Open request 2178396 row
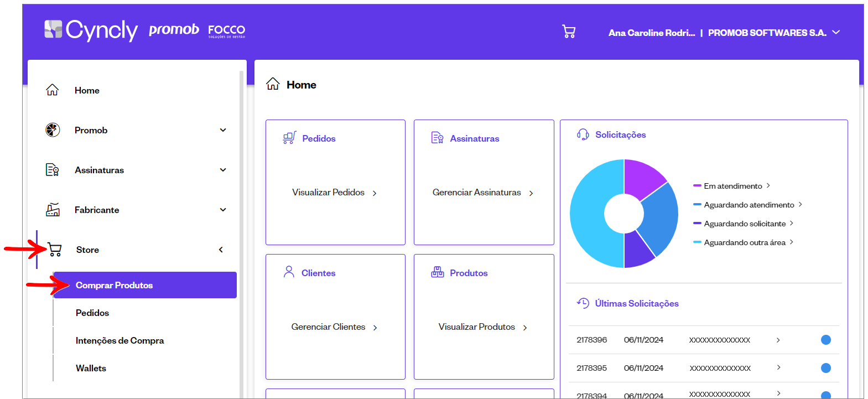 click(x=704, y=340)
